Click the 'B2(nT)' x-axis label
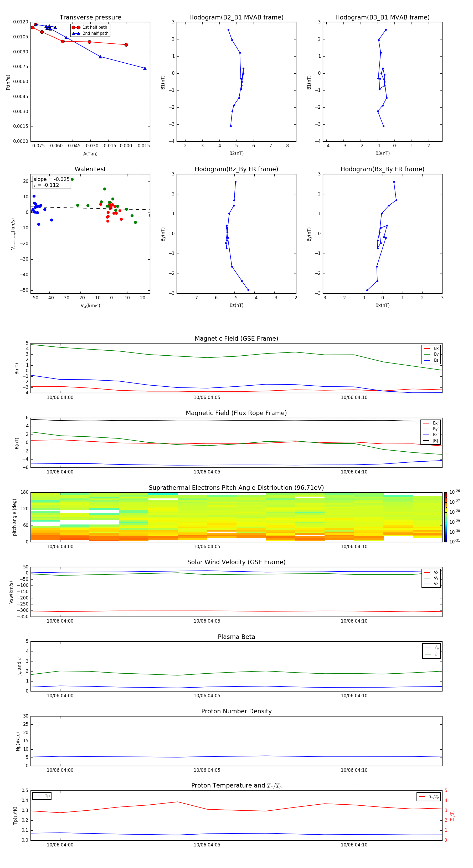 pos(236,153)
